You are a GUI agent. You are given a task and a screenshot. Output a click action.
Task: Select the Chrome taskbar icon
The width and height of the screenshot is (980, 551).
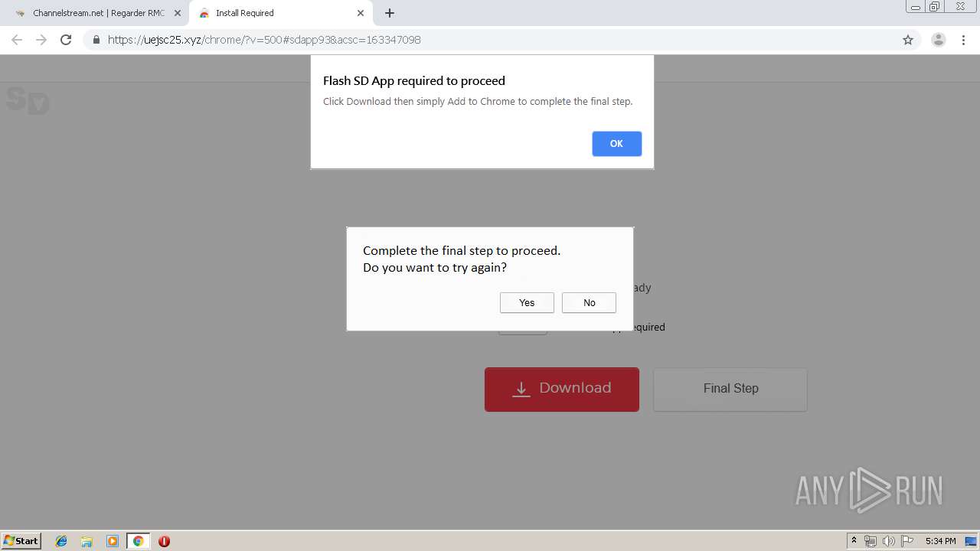(x=138, y=541)
